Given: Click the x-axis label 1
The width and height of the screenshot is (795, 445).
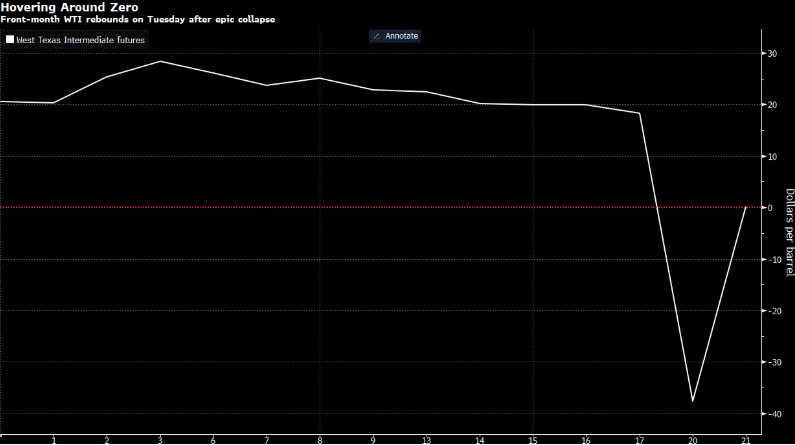Looking at the screenshot, I should point(54,440).
